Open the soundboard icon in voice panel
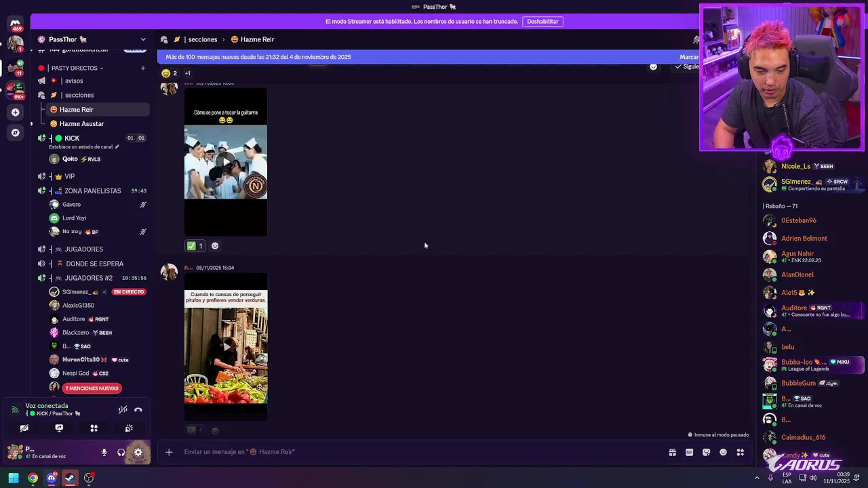Image resolution: width=868 pixels, height=488 pixels. pos(129,428)
